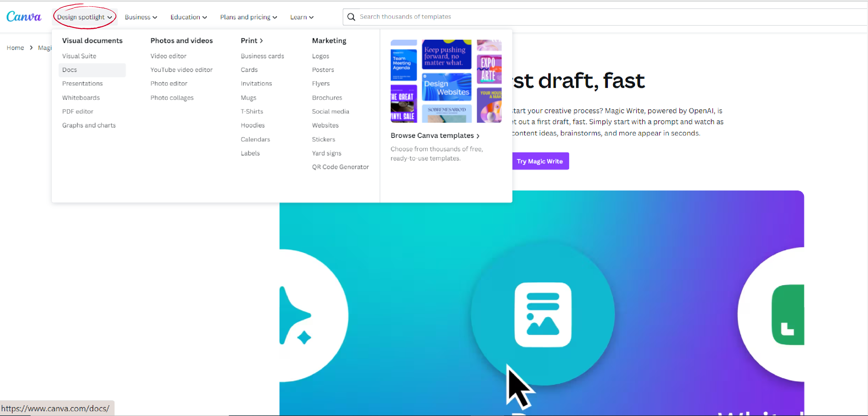Open the Docs page
This screenshot has height=416, width=868.
[x=69, y=70]
